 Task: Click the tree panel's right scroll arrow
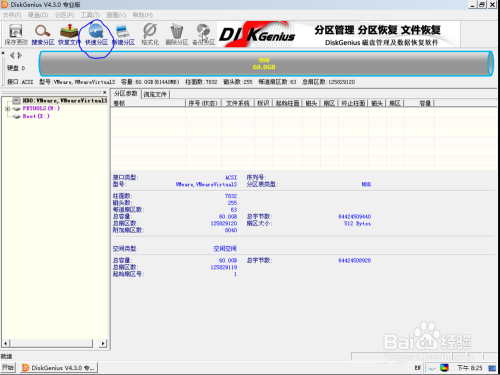(x=103, y=343)
